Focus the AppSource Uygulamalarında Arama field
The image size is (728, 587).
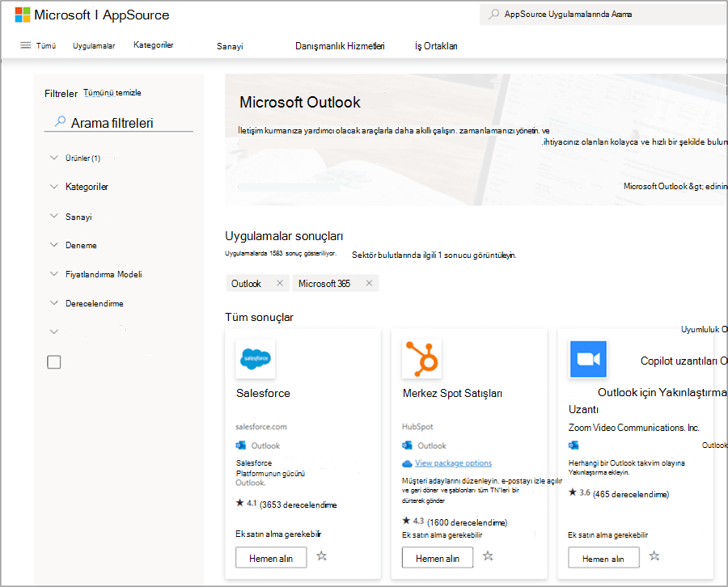[x=604, y=15]
